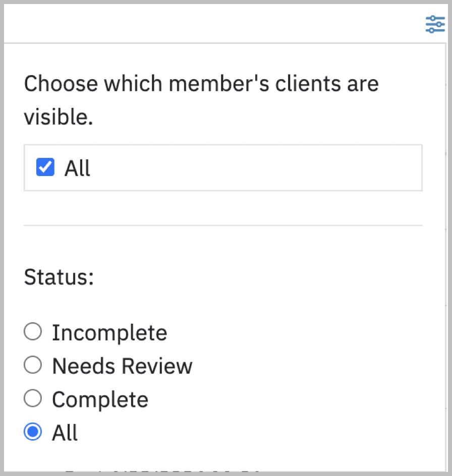Select the Needs Review radio button
Viewport: 452px width, 476px height.
click(33, 365)
